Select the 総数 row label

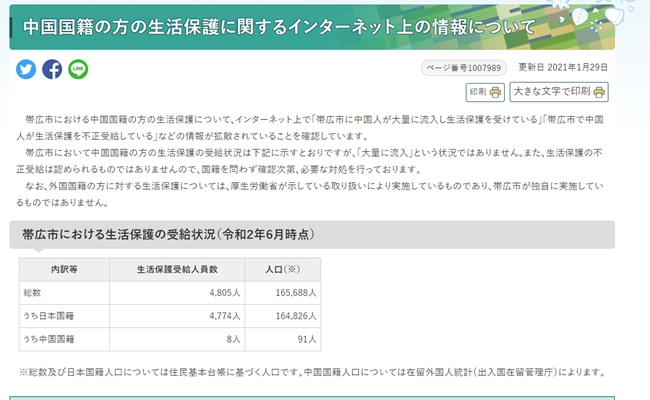click(x=34, y=293)
